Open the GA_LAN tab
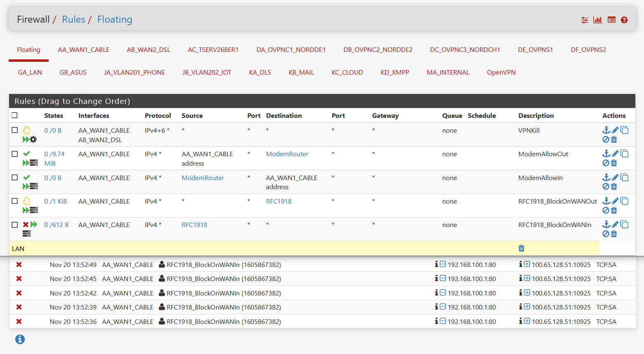 coord(30,73)
